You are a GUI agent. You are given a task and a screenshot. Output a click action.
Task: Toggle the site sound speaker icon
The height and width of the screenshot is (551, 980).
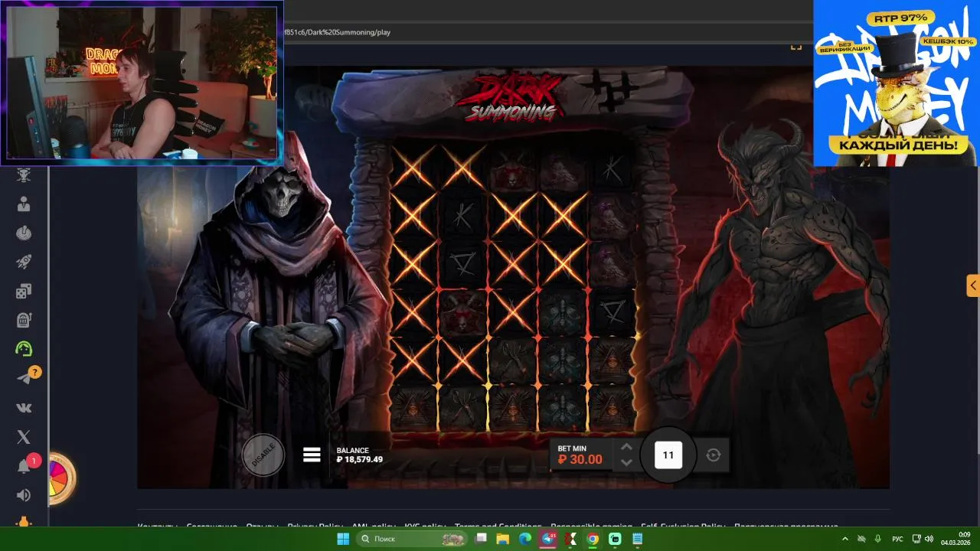point(24,495)
